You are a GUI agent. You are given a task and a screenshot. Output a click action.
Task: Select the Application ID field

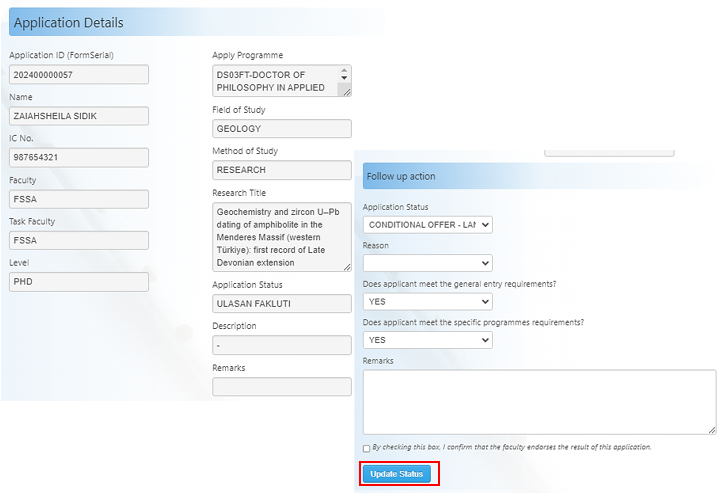point(78,75)
